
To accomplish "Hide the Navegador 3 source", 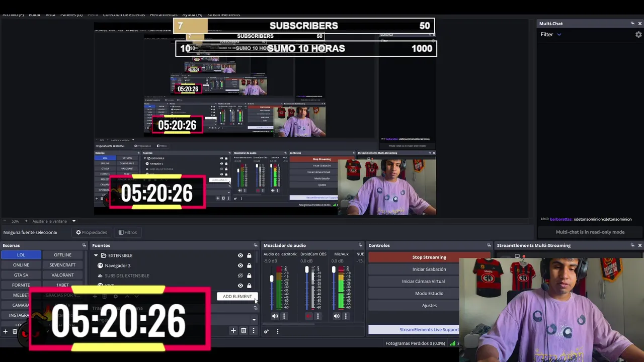I will [x=240, y=265].
